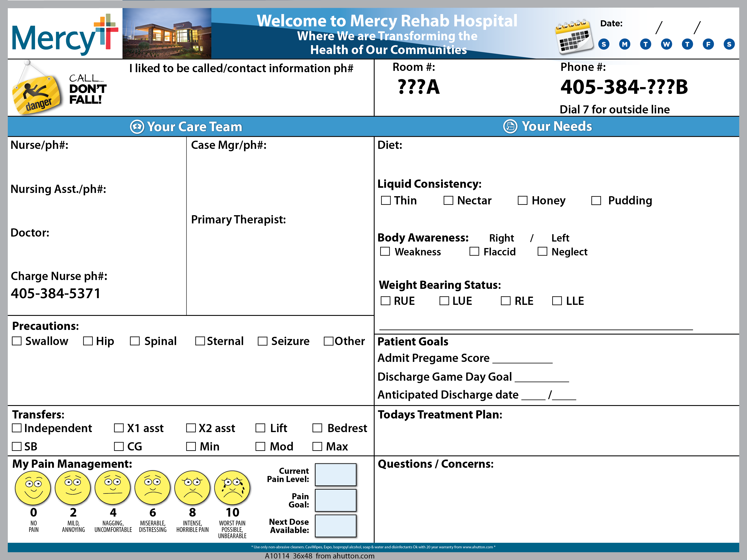Check the Weakness body awareness box
The height and width of the screenshot is (560, 747).
pos(385,251)
